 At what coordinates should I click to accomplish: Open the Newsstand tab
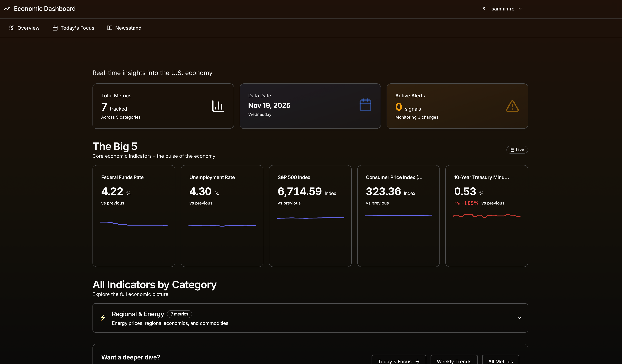(x=124, y=28)
